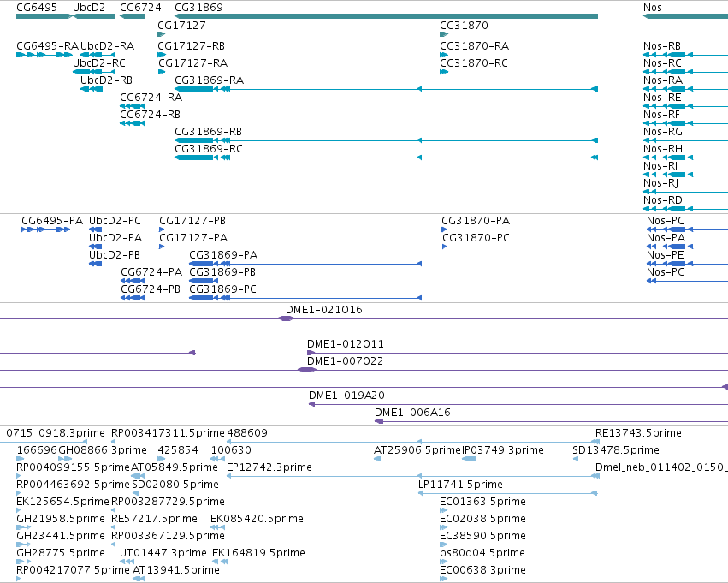
Task: Click the long CG31869 gene bar
Action: [x=387, y=16]
